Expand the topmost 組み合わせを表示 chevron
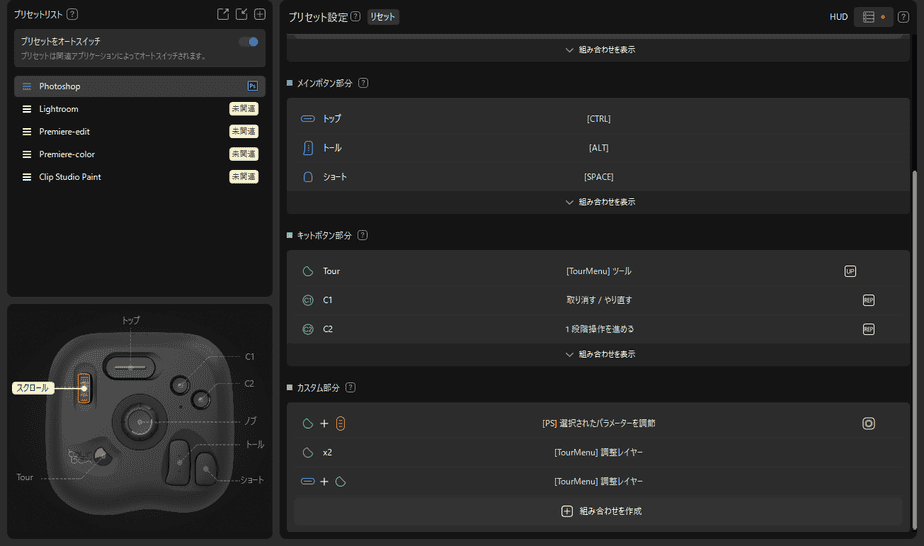Image resolution: width=924 pixels, height=546 pixels. coord(600,50)
